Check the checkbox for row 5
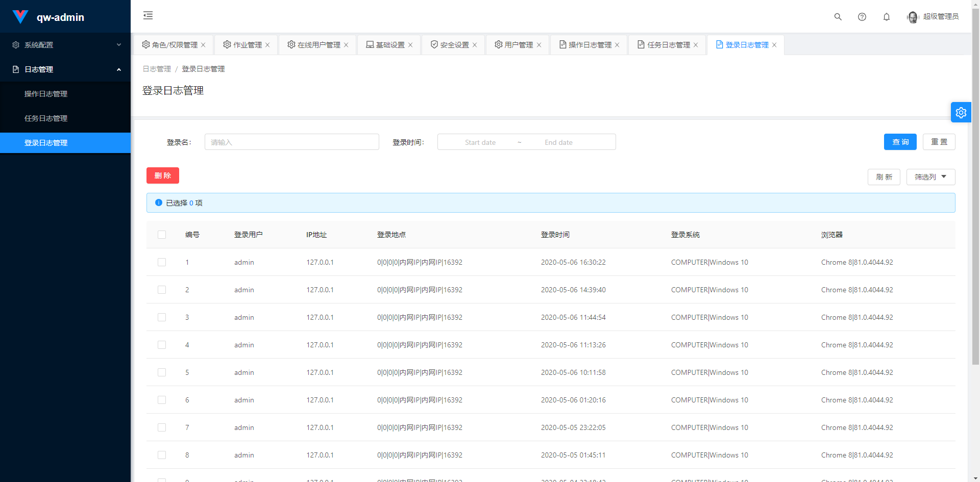The width and height of the screenshot is (980, 482). (162, 372)
